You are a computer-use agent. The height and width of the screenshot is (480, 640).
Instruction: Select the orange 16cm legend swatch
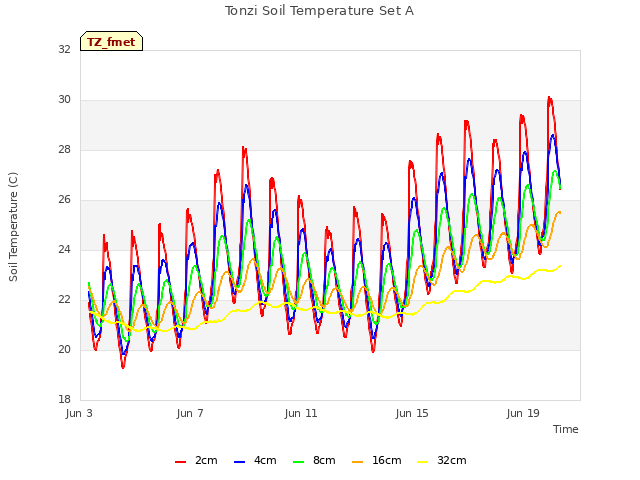tap(358, 462)
